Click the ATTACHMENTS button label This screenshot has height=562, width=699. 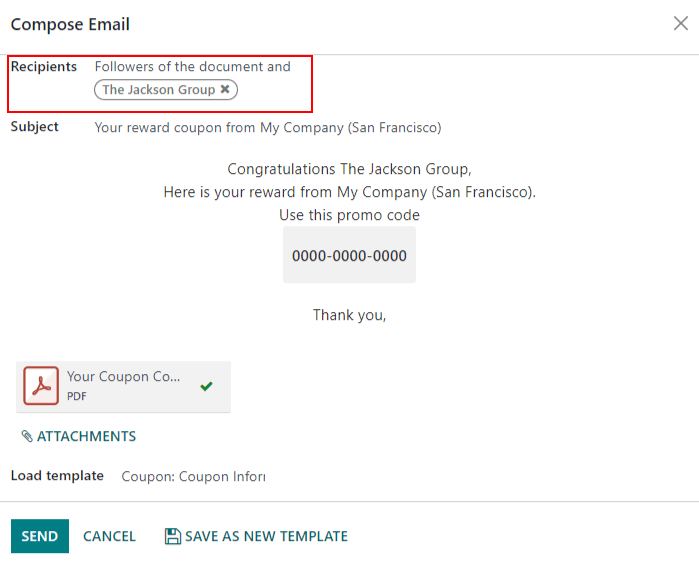pyautogui.click(x=86, y=436)
